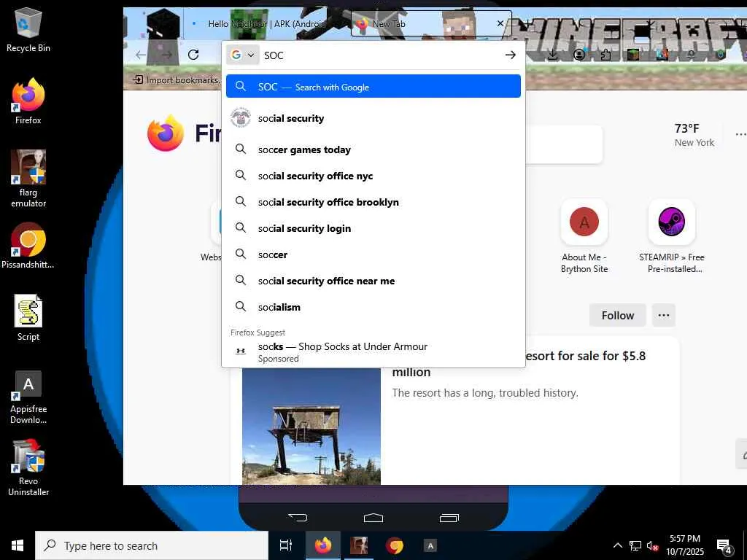Go back using Firefox's back arrow
Image resolution: width=747 pixels, height=560 pixels.
(x=141, y=55)
